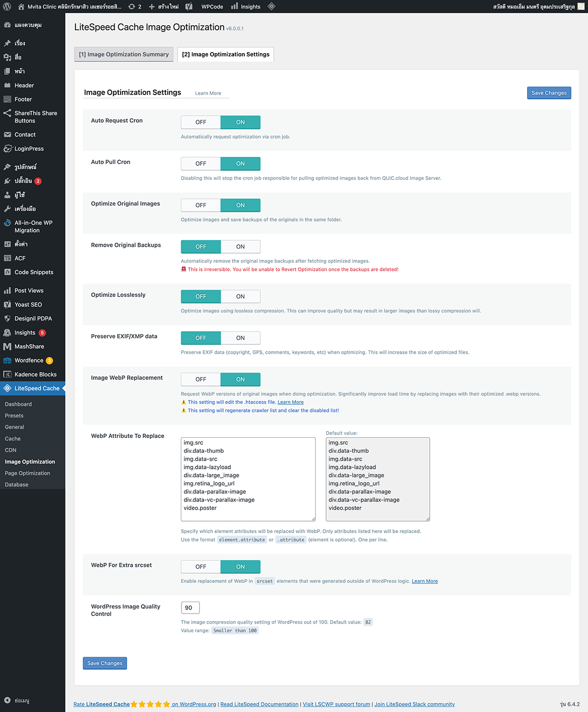Open Read LiteSpeed Documentation link

point(259,704)
